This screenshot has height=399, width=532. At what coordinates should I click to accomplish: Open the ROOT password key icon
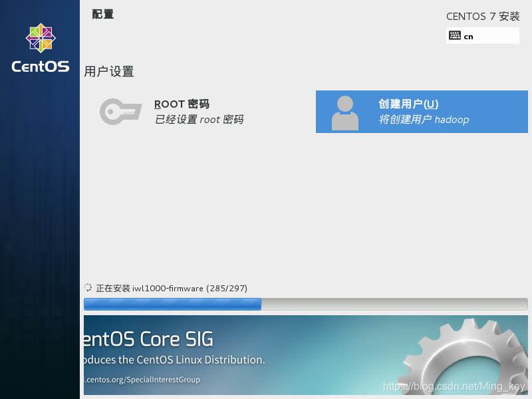121,112
